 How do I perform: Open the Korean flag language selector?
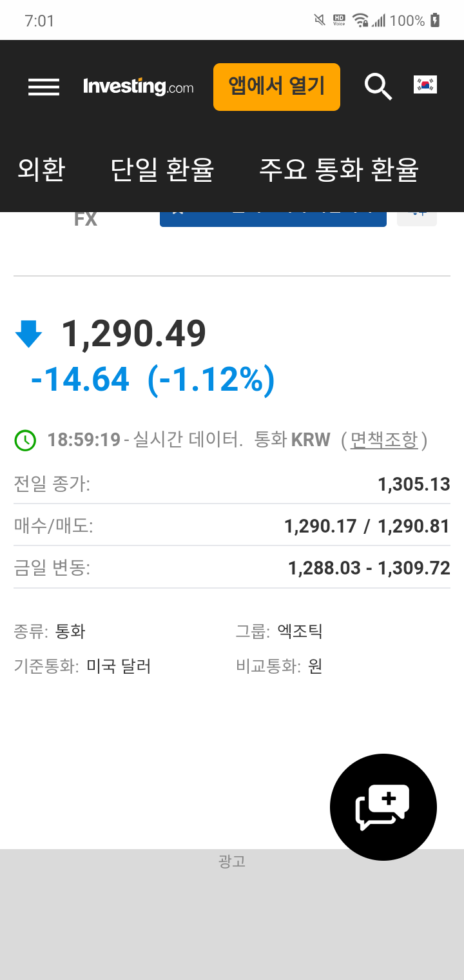[x=425, y=84]
